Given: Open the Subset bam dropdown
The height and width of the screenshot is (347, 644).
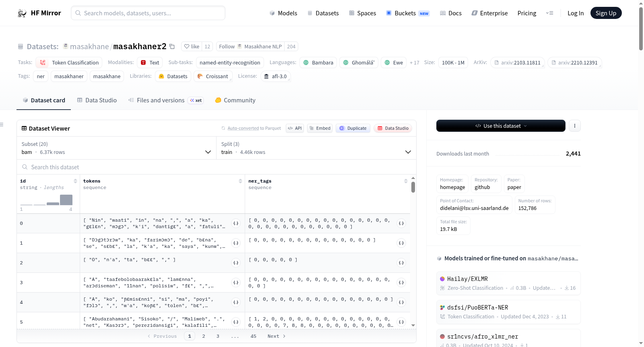Looking at the screenshot, I should click(x=116, y=148).
